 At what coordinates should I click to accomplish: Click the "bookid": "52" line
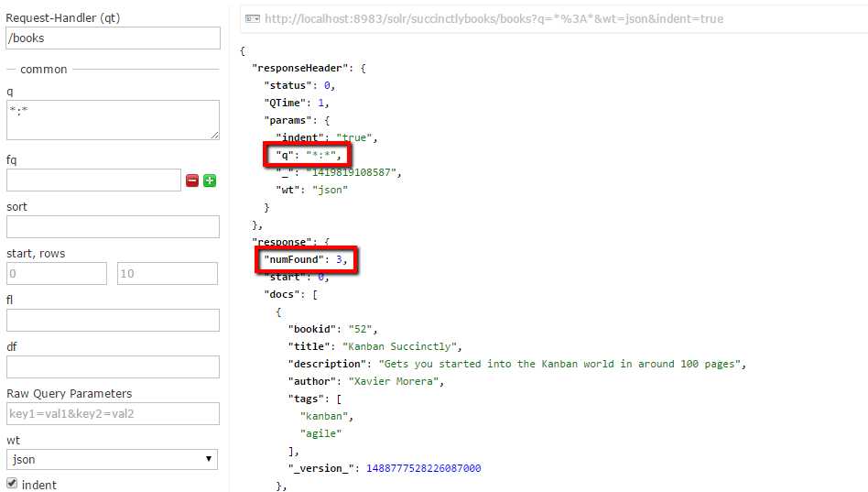332,329
